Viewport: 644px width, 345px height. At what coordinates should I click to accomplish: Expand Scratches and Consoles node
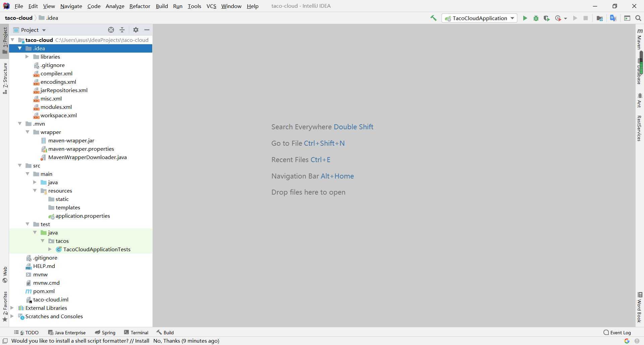tap(12, 316)
